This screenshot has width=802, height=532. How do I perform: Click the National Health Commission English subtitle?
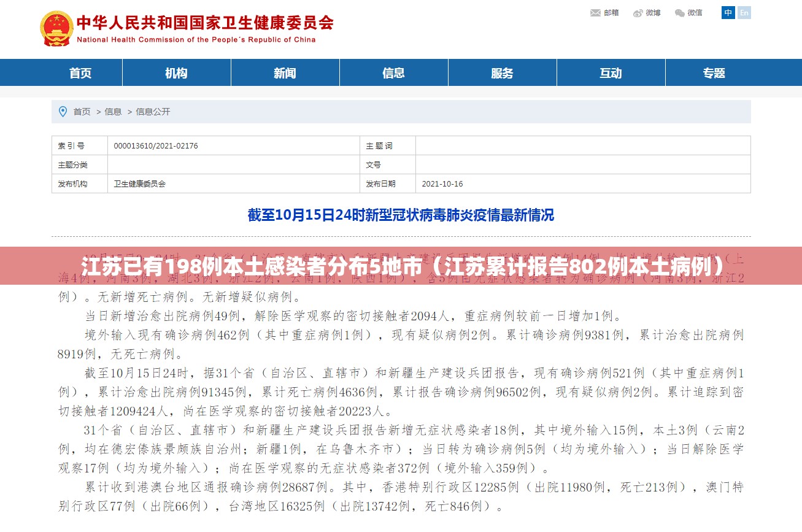[x=196, y=40]
